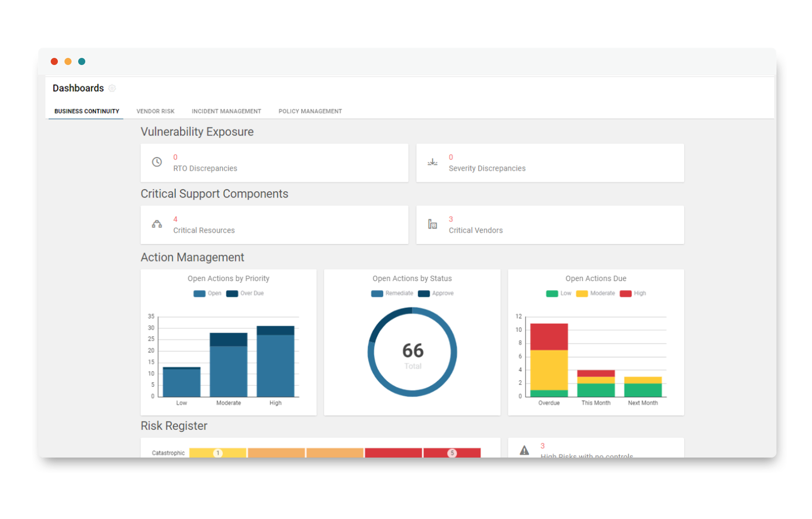Click the Critical Resources network icon
This screenshot has height=519, width=812.
click(x=157, y=224)
